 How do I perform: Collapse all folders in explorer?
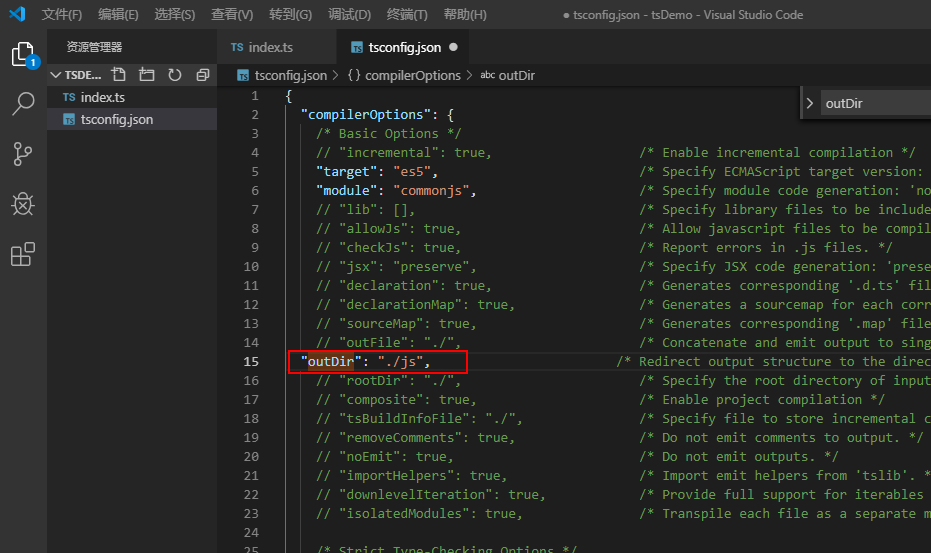[202, 75]
